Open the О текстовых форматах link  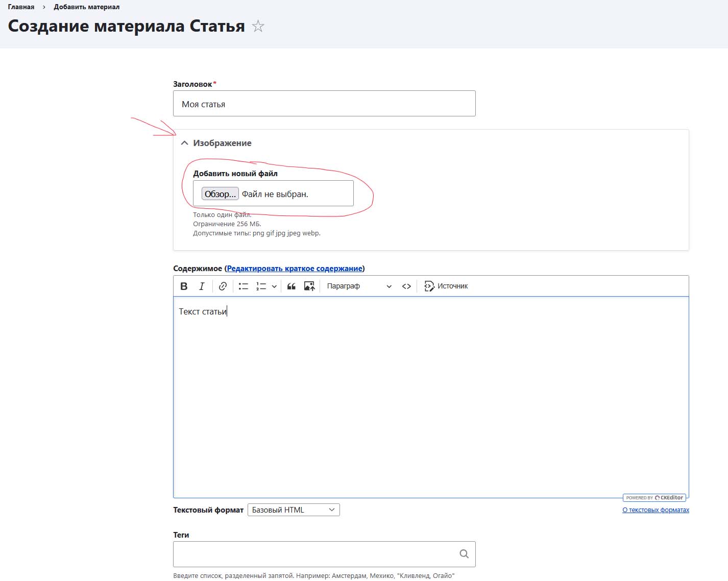coord(656,510)
